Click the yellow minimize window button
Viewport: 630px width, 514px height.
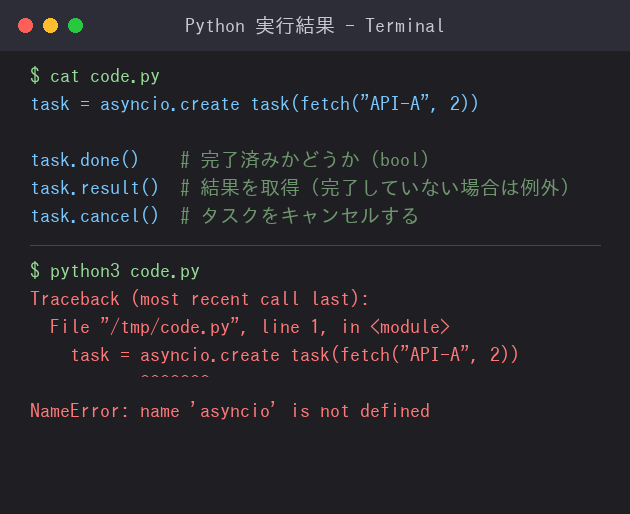tap(51, 26)
